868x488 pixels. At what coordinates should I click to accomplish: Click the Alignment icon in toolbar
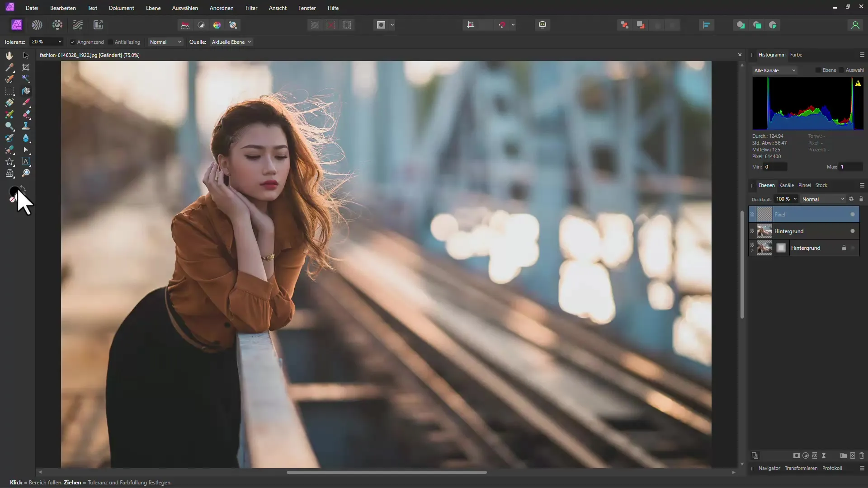pyautogui.click(x=706, y=25)
